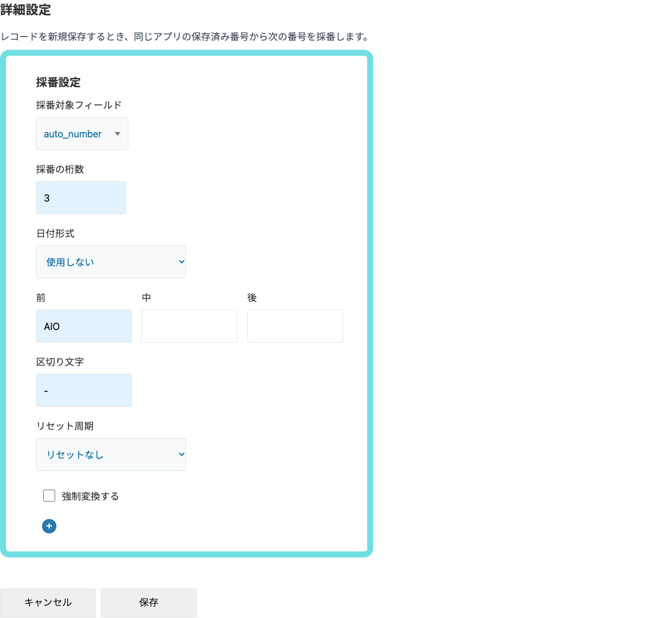
Task: Click the blue plus icon to add setting
Action: click(49, 526)
